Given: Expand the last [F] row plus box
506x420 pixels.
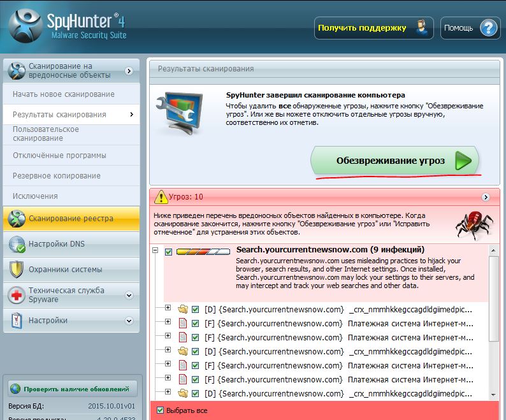Looking at the screenshot, I should coord(168,377).
